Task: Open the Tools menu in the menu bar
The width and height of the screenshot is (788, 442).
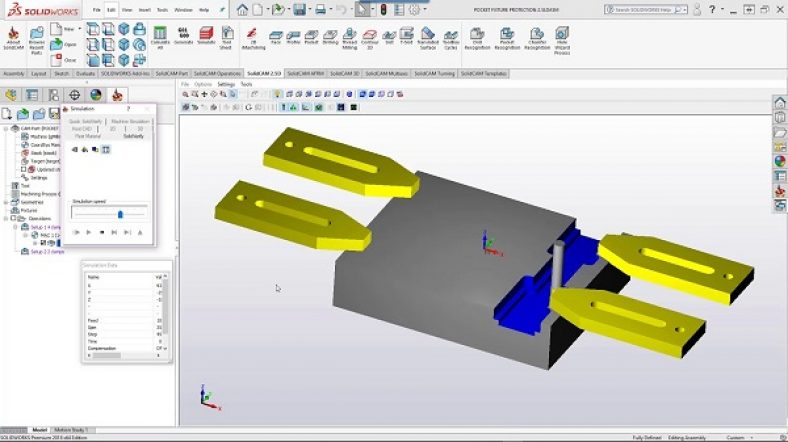Action: click(162, 10)
